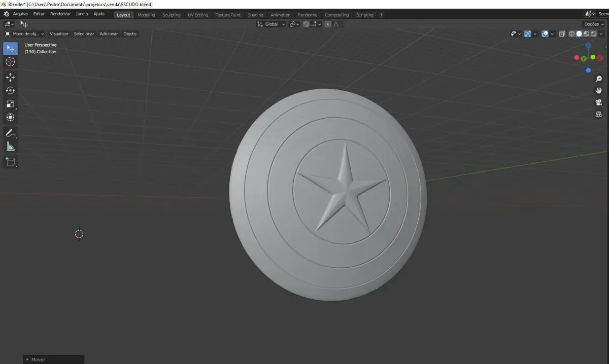Click the red X axis gizmo
This screenshot has width=609, height=364.
[599, 58]
